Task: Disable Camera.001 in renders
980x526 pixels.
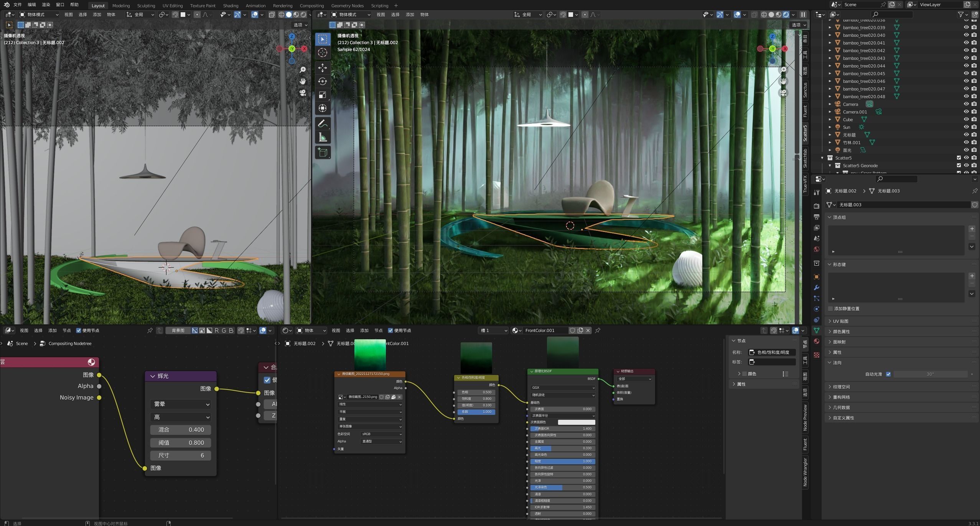Action: (x=974, y=112)
